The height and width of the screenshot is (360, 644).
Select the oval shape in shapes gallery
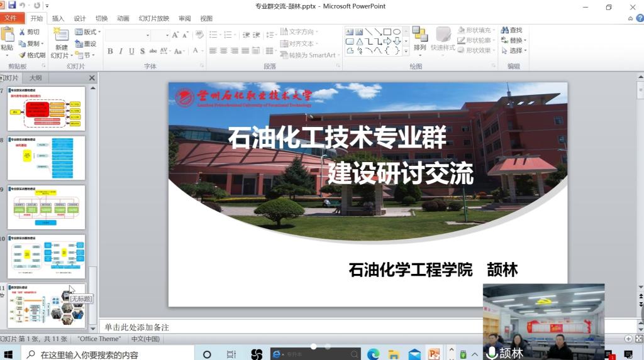[397, 32]
